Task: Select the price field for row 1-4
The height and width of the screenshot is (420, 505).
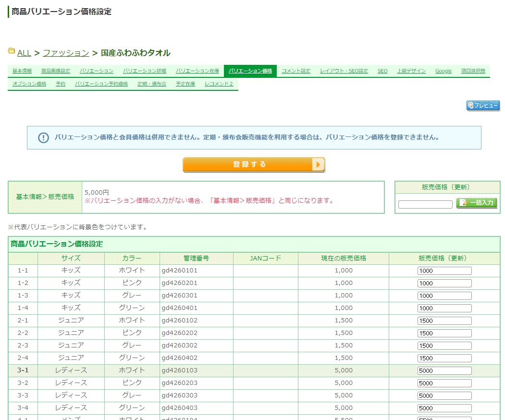Action: click(444, 308)
